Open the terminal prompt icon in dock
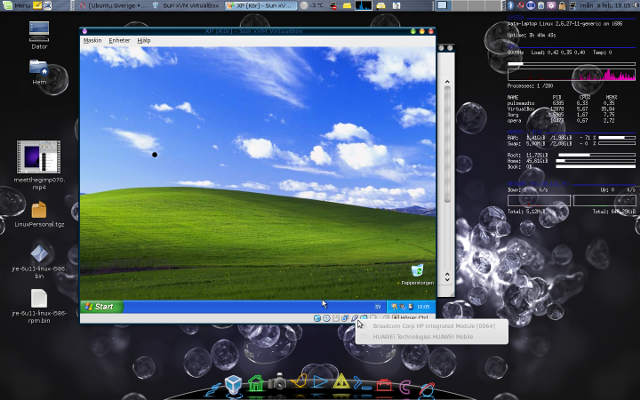The width and height of the screenshot is (640, 400). pyautogui.click(x=362, y=383)
